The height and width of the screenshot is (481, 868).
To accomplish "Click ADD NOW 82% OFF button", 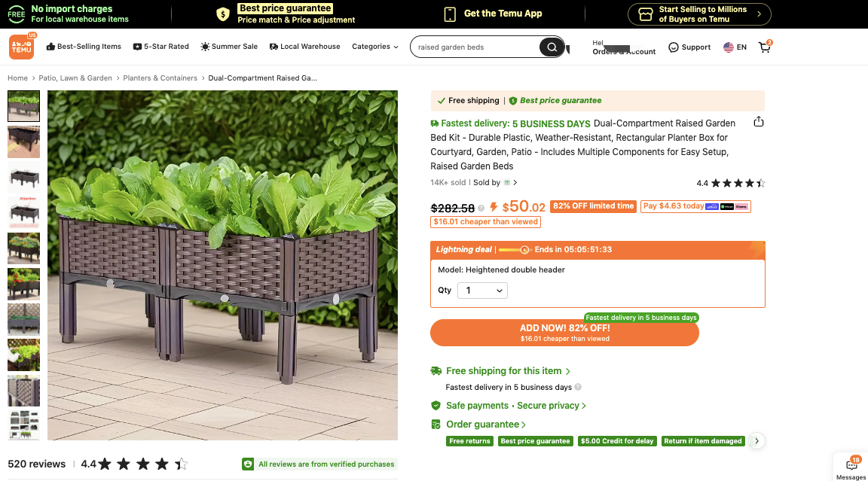I will [564, 333].
